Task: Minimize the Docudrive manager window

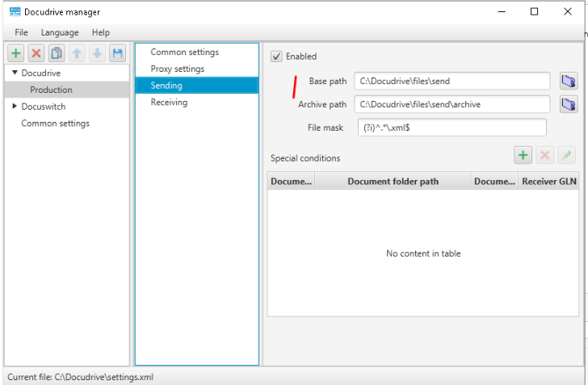Action: 502,11
